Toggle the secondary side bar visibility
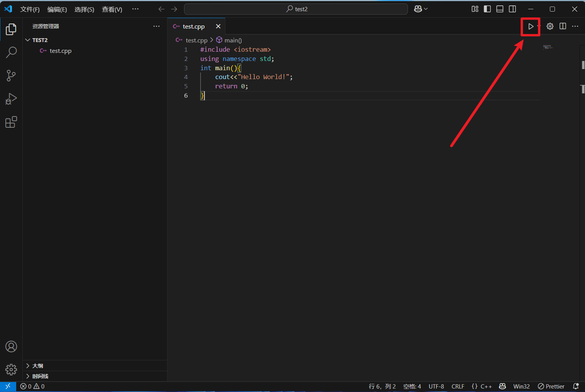 coord(512,9)
